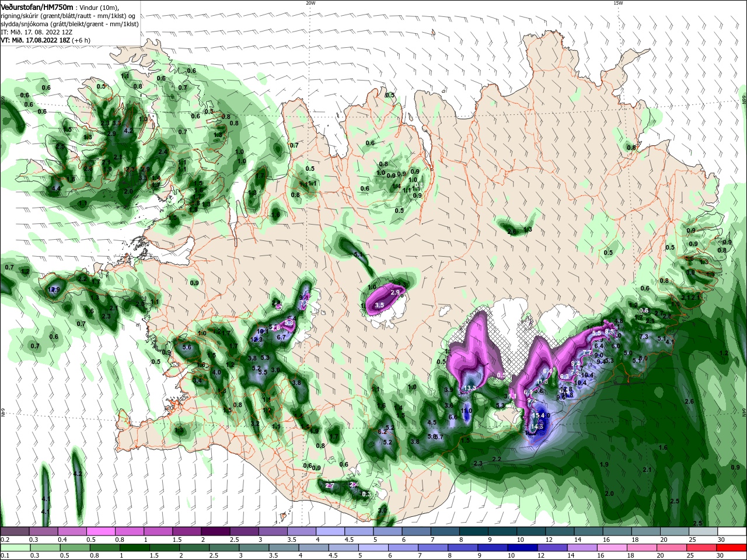Click the 6.6 precipitation value
The height and width of the screenshot is (560, 747).
coord(452,417)
